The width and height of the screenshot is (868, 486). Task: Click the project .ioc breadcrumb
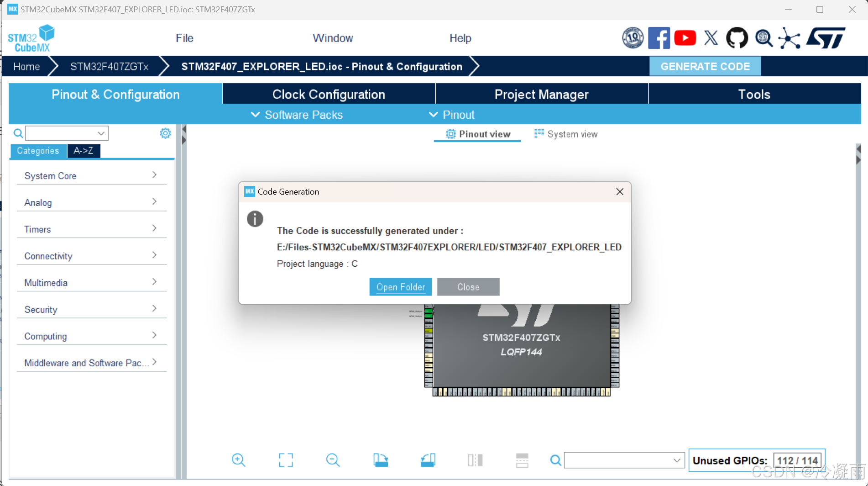pos(322,67)
